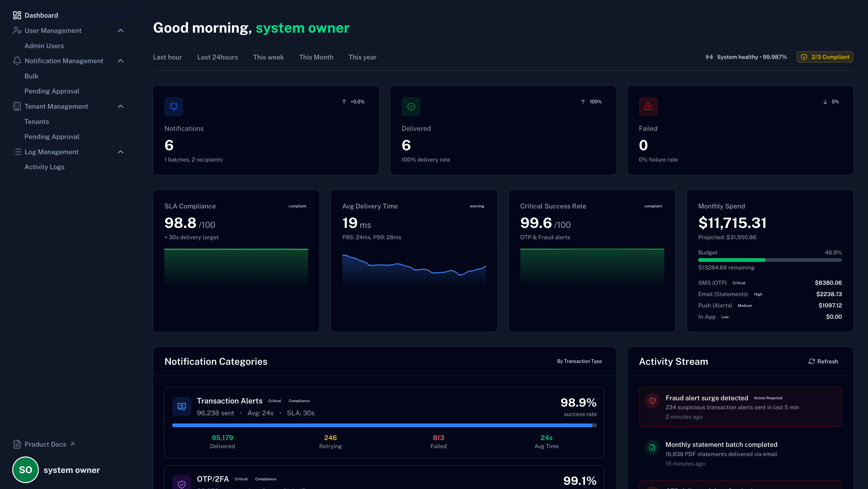Click the Refresh button in Activity Stream

click(x=823, y=361)
